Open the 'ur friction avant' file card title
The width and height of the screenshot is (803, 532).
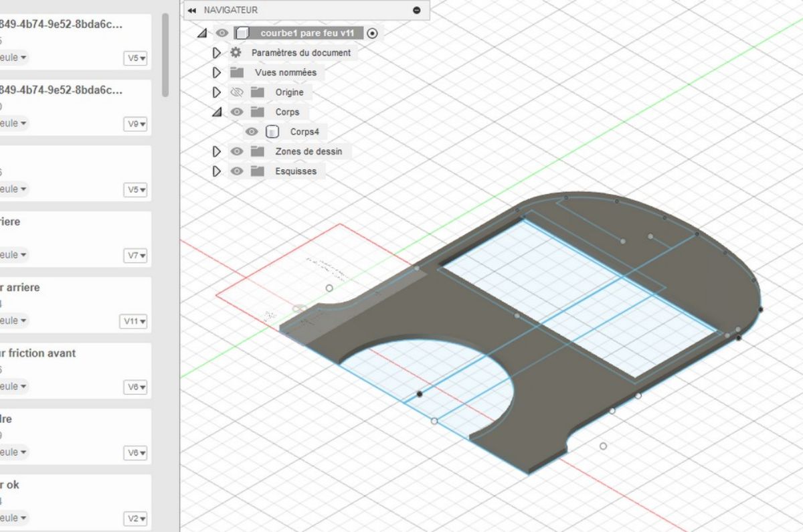[x=37, y=353]
